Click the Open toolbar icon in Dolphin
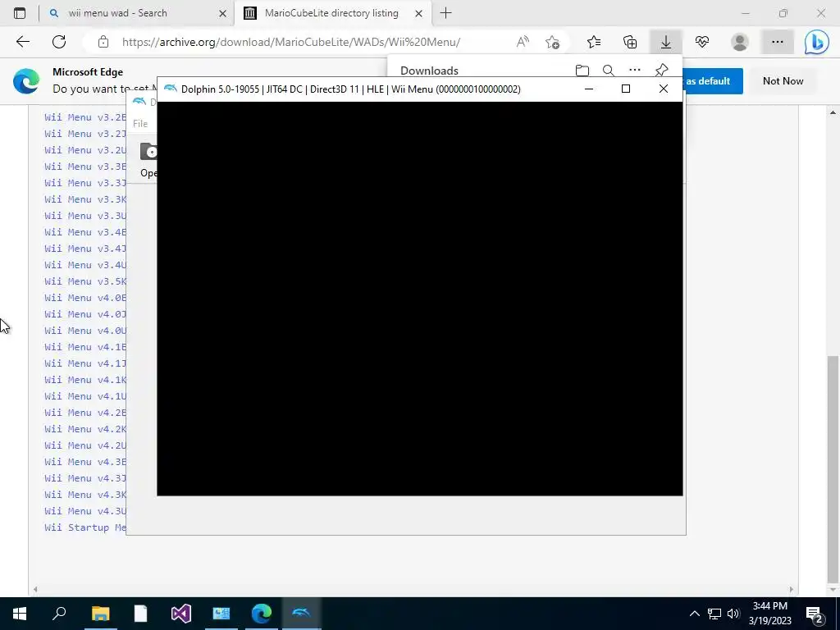The height and width of the screenshot is (630, 840). [148, 160]
